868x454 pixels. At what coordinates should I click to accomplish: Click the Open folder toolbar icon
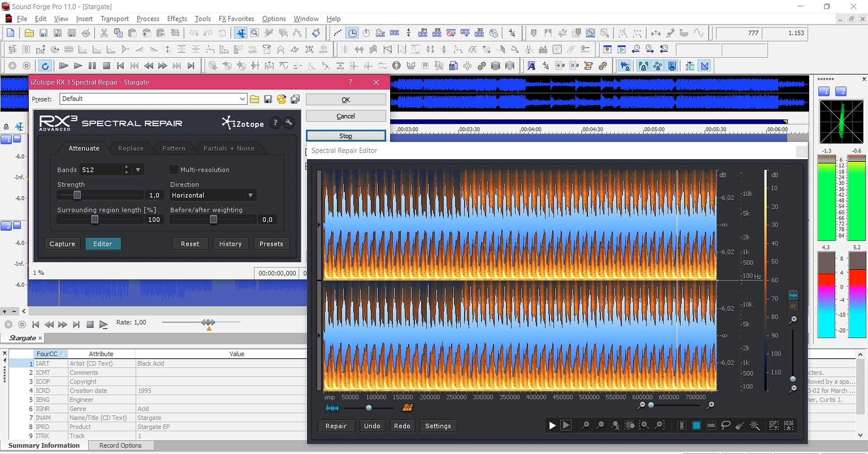pyautogui.click(x=29, y=33)
